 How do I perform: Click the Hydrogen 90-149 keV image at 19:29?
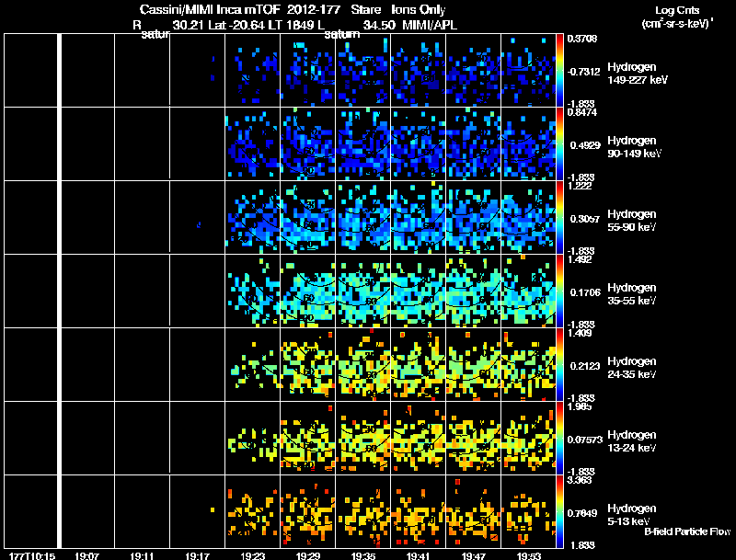308,144
